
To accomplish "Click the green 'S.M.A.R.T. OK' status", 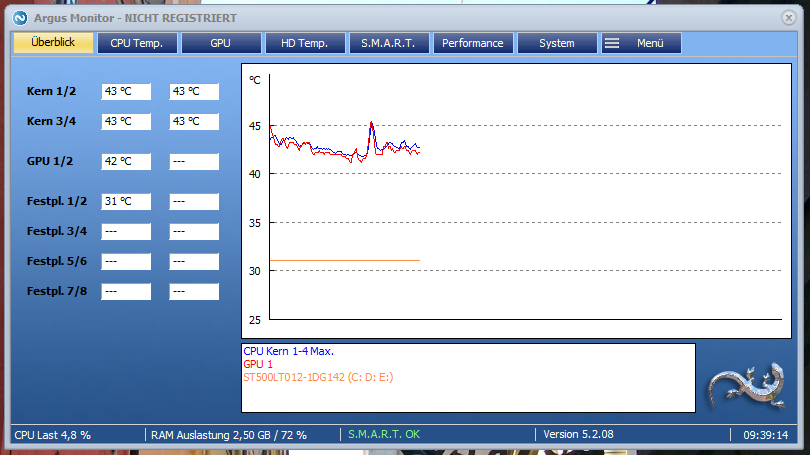I will pyautogui.click(x=384, y=435).
